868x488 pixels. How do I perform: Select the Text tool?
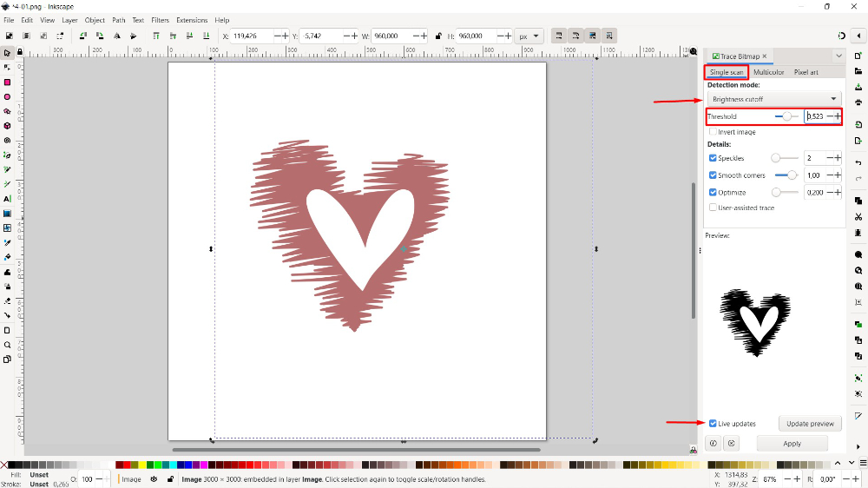point(7,199)
